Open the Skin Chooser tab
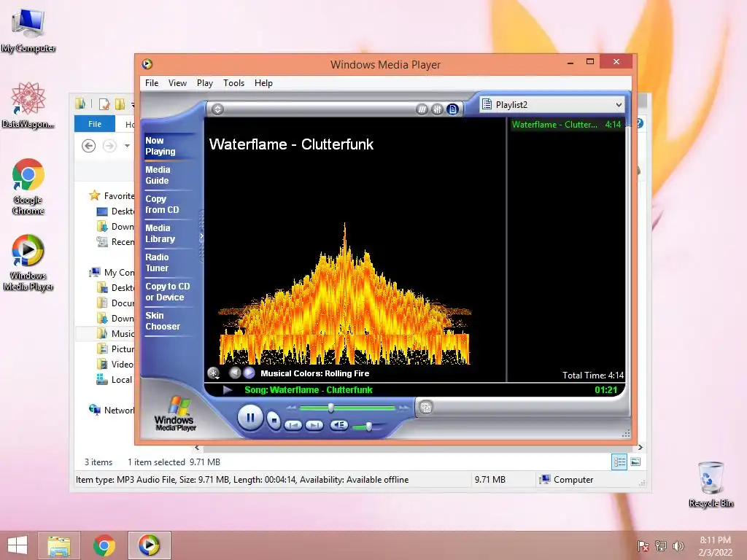The height and width of the screenshot is (560, 747). (163, 321)
